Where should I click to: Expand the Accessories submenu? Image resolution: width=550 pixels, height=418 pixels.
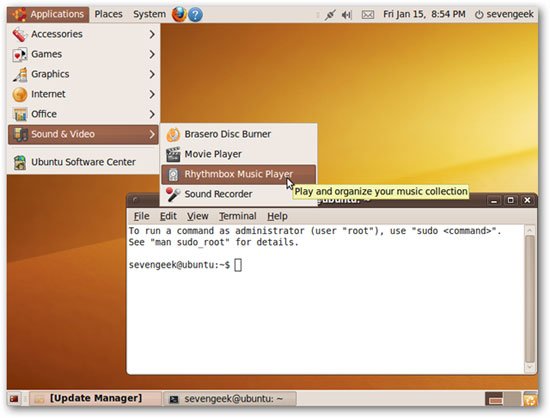pos(83,34)
